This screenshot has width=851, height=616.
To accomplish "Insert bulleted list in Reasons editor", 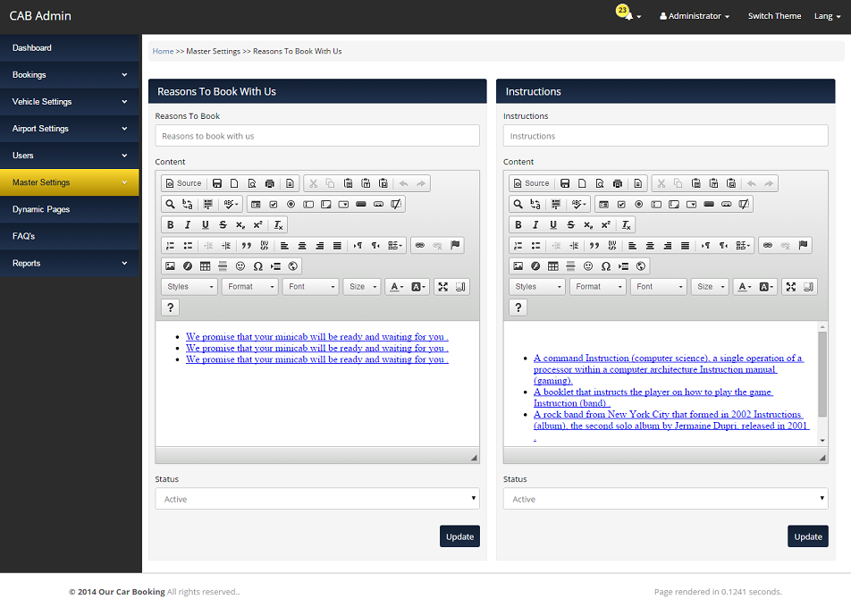I will [x=188, y=245].
